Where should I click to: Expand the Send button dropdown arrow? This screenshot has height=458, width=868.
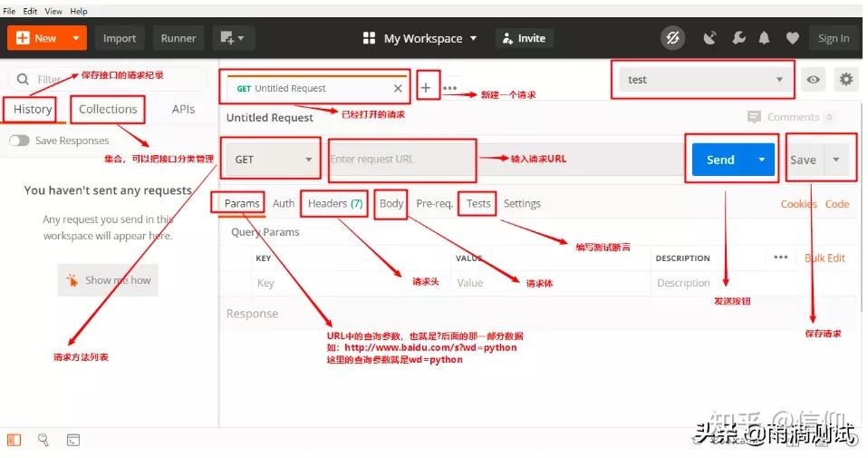point(762,160)
